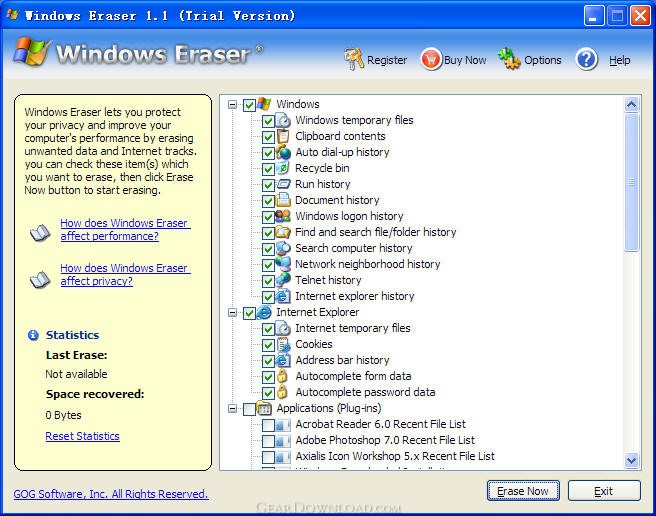Click the red Buy Now cart icon

click(x=431, y=59)
